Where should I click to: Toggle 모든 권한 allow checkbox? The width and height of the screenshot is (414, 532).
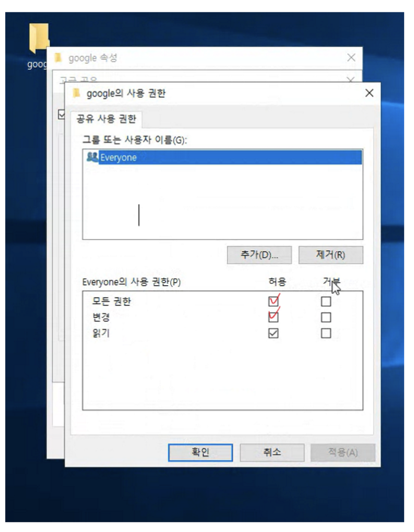tap(273, 301)
